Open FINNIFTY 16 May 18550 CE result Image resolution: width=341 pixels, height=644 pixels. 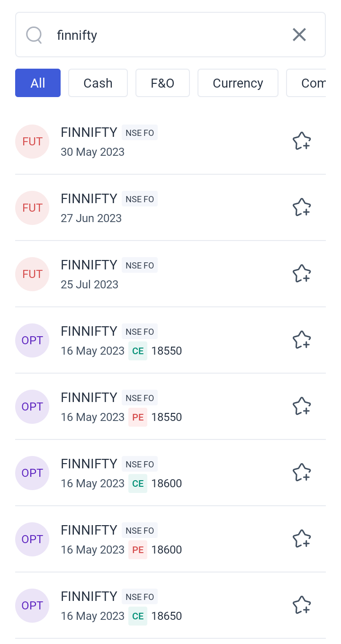142,340
